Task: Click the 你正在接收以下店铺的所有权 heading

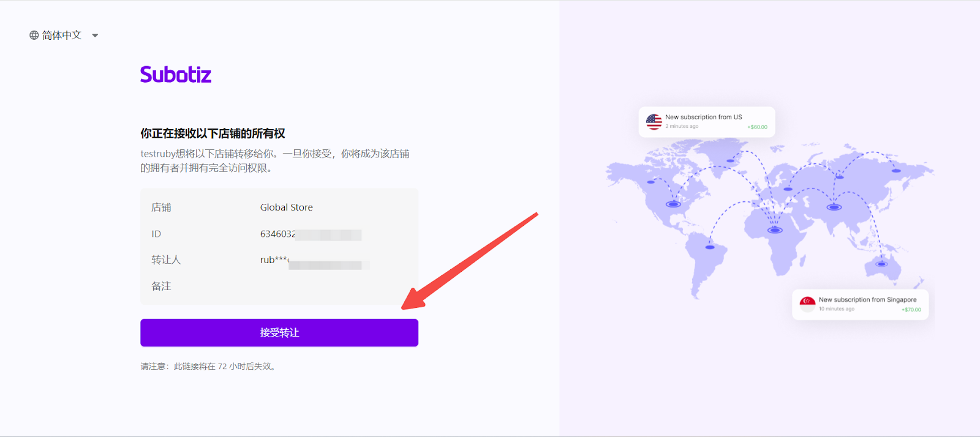Action: point(213,133)
